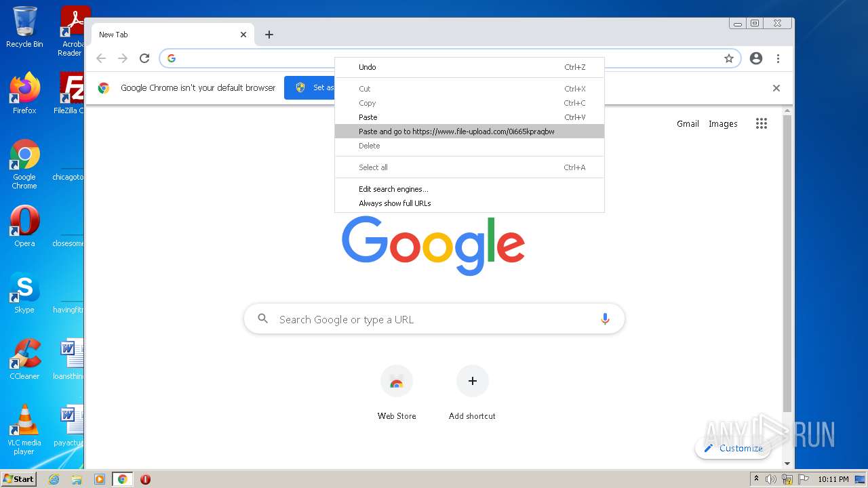Select the Acrobat Reader desktop icon
This screenshot has width=868, height=488.
[71, 31]
